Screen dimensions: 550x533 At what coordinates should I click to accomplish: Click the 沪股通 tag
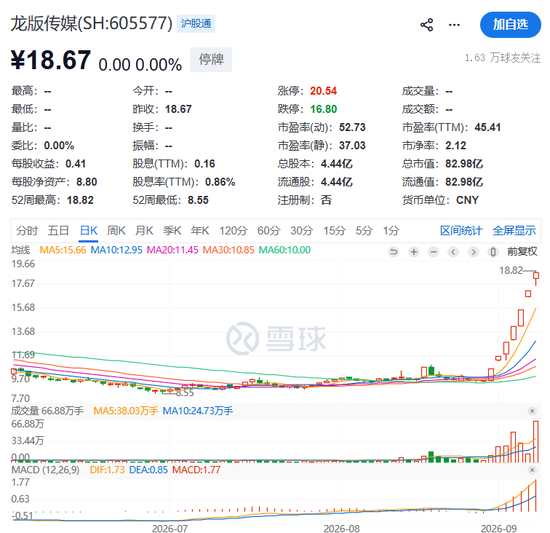pos(196,24)
